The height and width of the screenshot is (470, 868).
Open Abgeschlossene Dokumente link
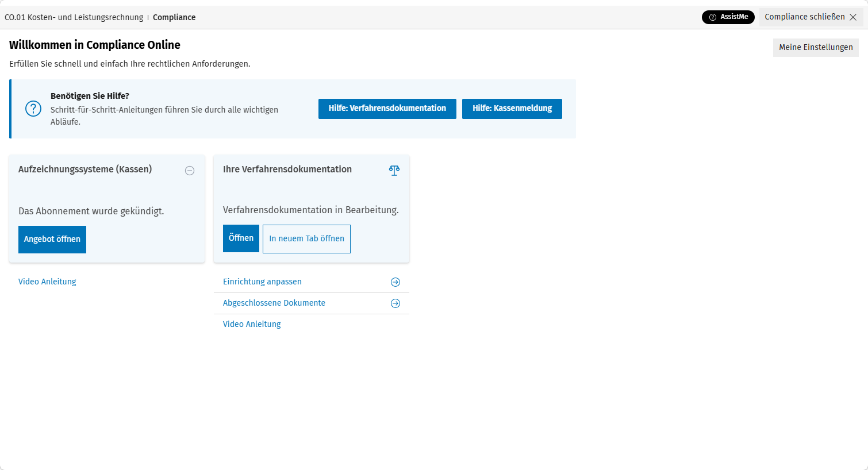[x=274, y=303]
